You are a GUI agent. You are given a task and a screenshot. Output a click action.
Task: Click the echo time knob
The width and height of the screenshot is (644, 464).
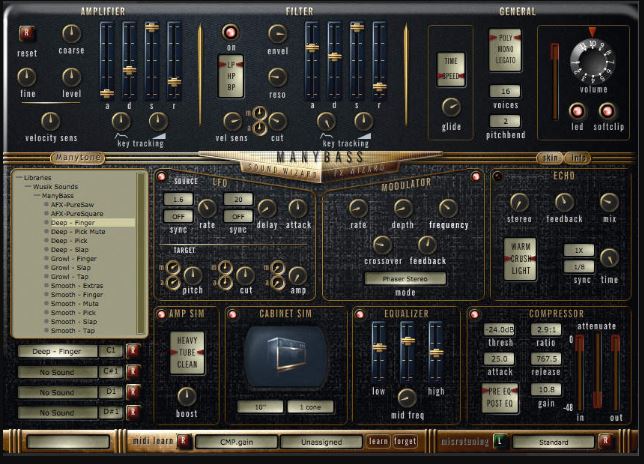(x=609, y=257)
